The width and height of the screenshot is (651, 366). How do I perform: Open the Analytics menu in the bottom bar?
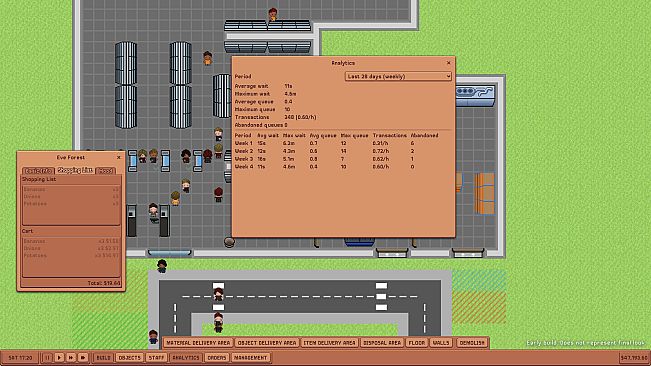[186, 357]
